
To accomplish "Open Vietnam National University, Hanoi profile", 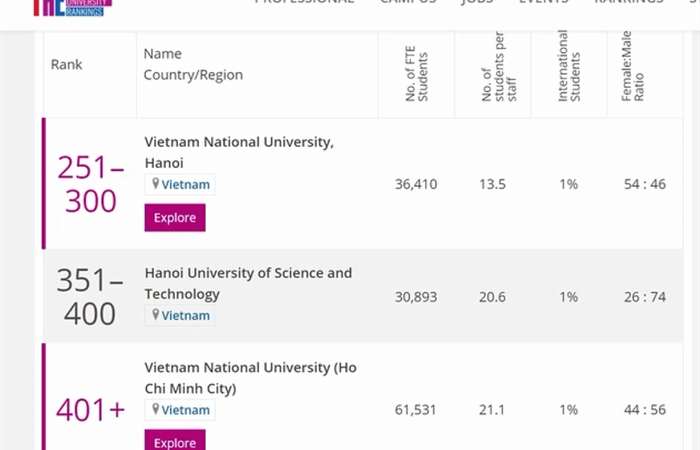I will pyautogui.click(x=239, y=152).
